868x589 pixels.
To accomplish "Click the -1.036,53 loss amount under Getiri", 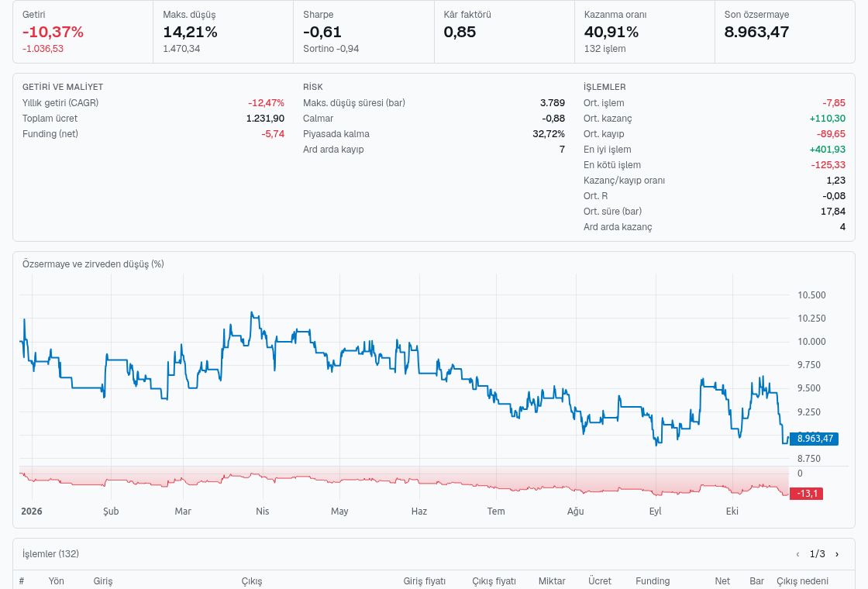I will point(43,49).
